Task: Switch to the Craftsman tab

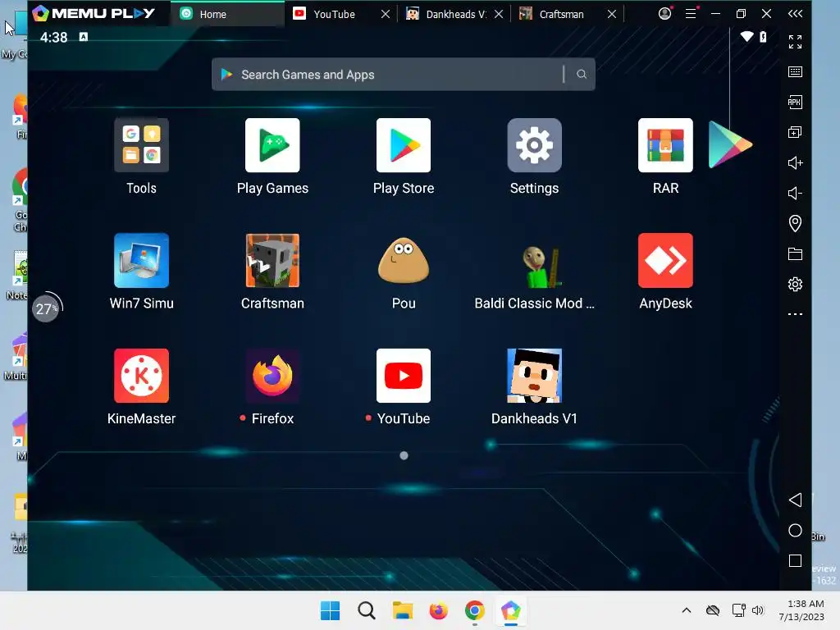Action: click(559, 14)
